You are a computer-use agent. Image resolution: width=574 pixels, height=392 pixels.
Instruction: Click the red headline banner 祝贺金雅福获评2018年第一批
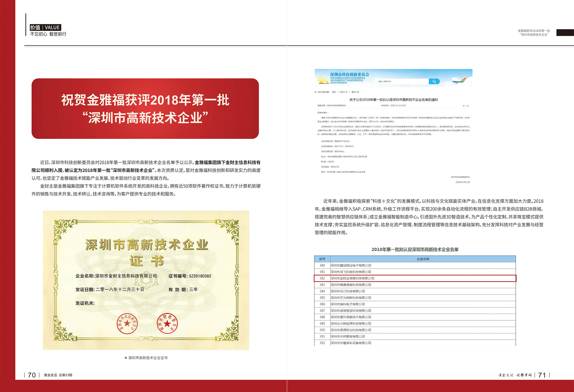145,109
